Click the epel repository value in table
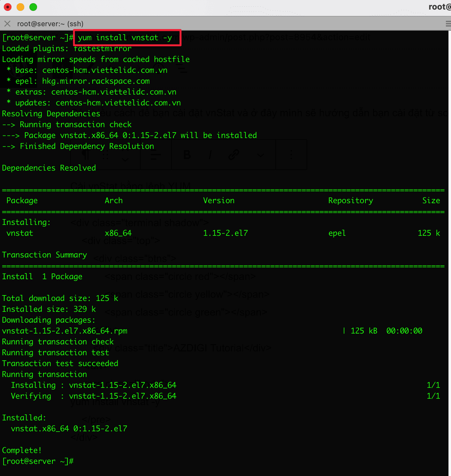451x476 pixels. tap(337, 233)
